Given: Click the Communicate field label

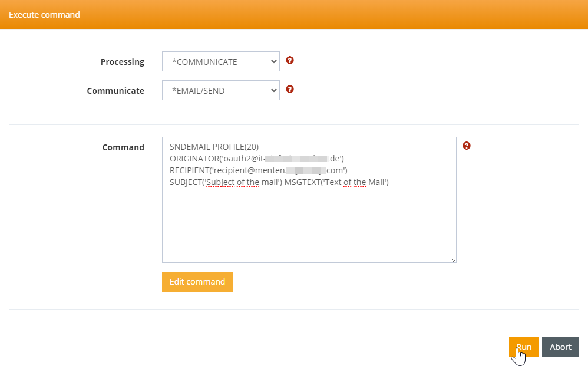Looking at the screenshot, I should (x=115, y=91).
